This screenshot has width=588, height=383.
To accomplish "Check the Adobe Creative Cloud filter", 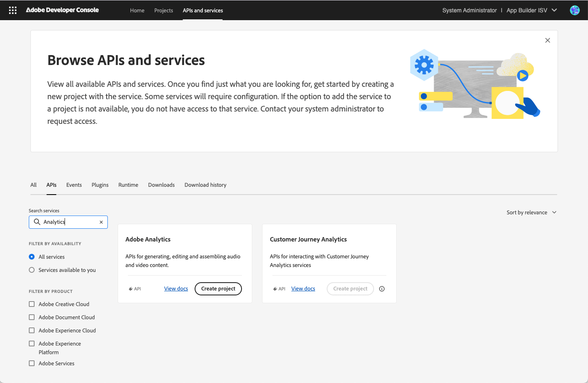I will (32, 304).
